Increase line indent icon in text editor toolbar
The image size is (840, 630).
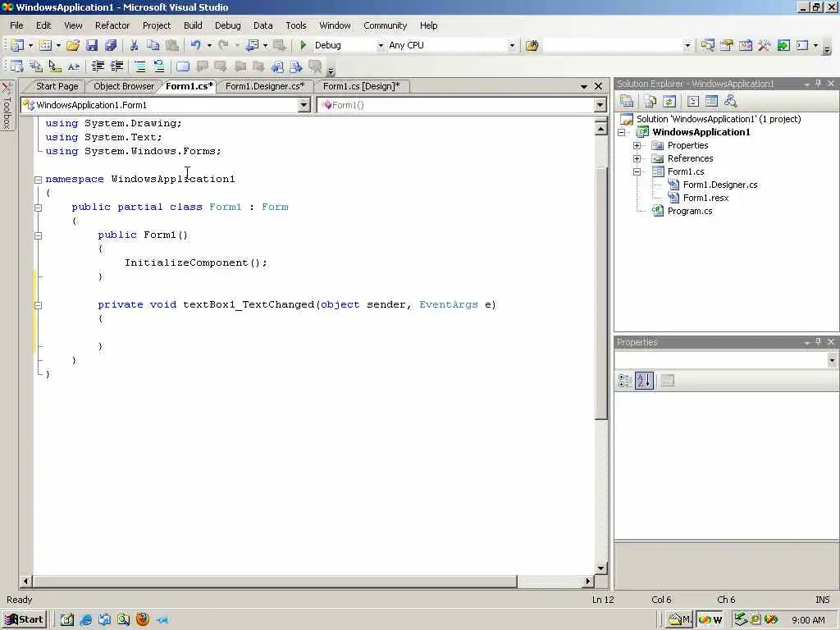pos(116,66)
